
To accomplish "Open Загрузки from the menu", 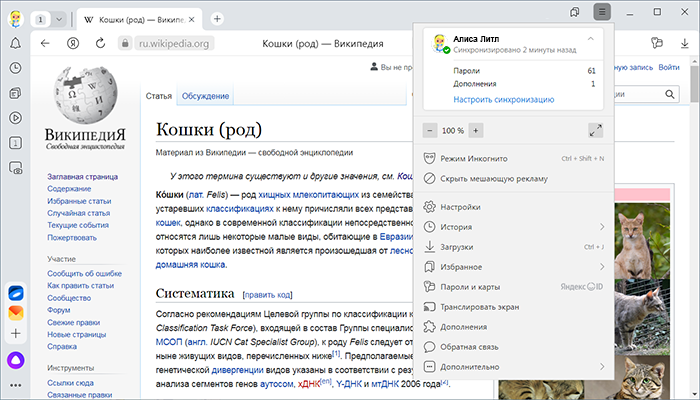I will pyautogui.click(x=513, y=247).
